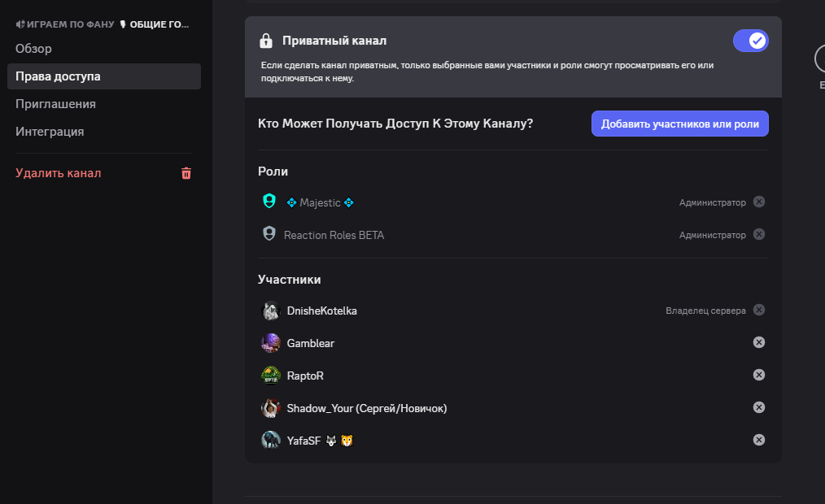Image resolution: width=825 pixels, height=504 pixels.
Task: Remove YafaSF from channel access
Action: click(759, 441)
